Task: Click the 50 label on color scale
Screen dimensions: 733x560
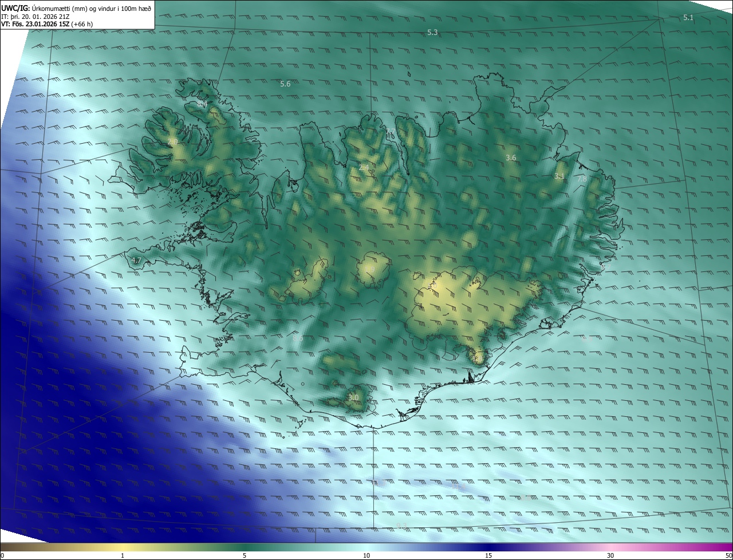Action: point(728,555)
